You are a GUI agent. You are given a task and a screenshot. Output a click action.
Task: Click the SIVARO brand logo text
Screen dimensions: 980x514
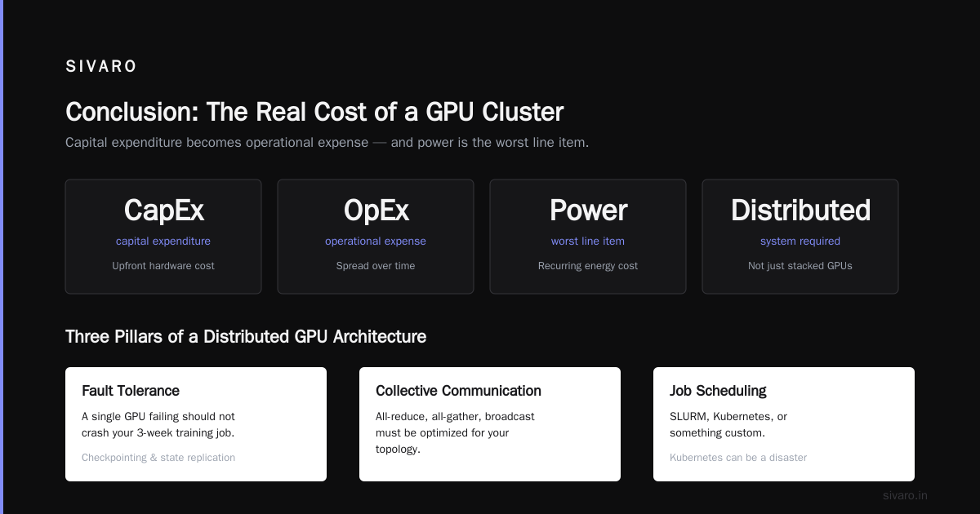tap(101, 67)
